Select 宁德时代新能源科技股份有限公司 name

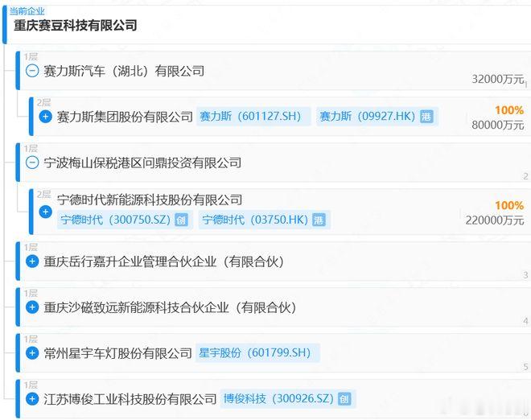click(150, 200)
